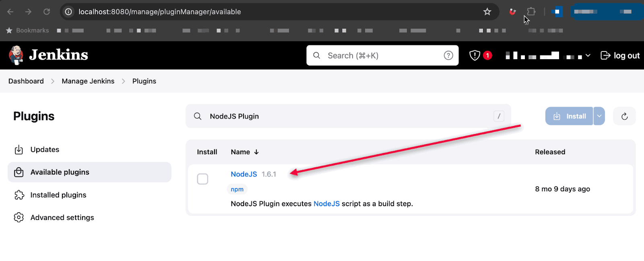
Task: Open the NodeJS link in plugin description
Action: pyautogui.click(x=326, y=203)
